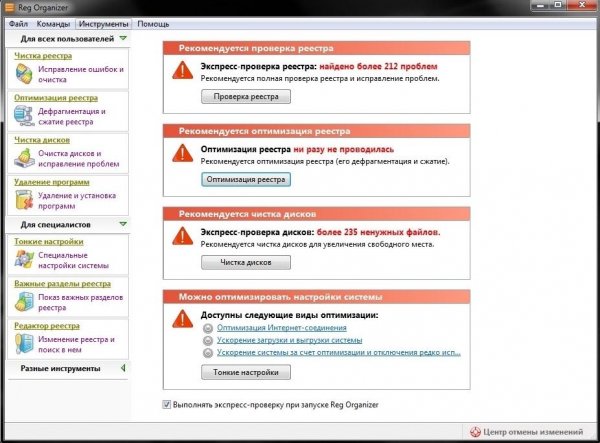600x443 pixels.
Task: Click the Тонкие настройки button
Action: pos(246,372)
